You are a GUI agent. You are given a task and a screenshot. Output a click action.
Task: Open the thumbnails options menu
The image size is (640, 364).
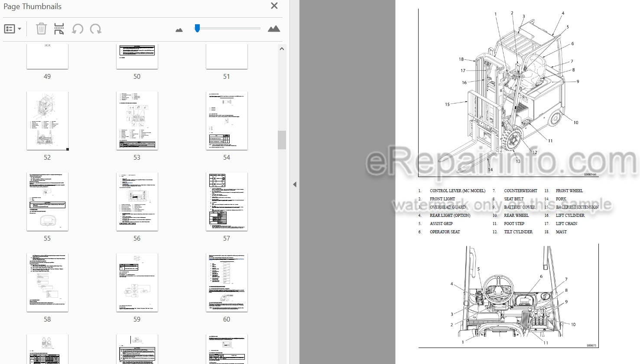(x=13, y=29)
